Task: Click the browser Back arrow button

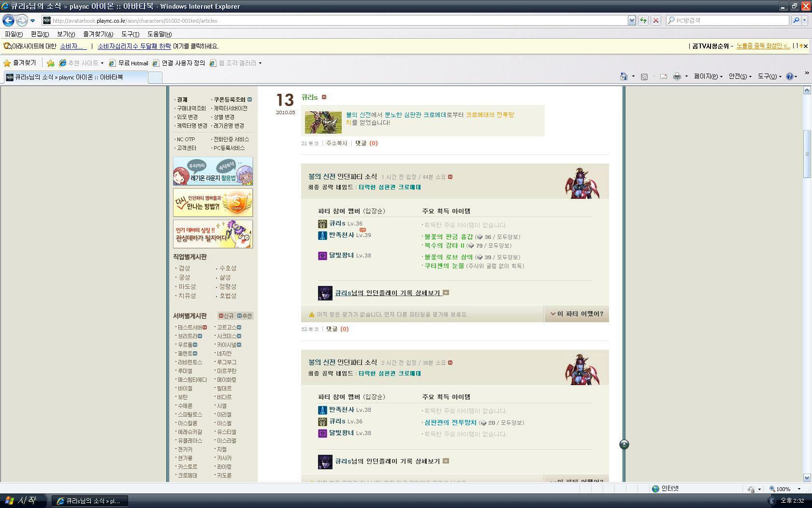Action: [x=8, y=20]
